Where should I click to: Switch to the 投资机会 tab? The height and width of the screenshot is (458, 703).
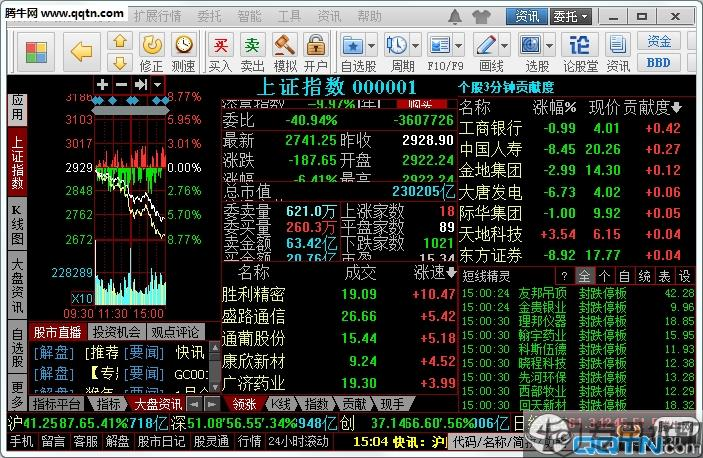click(x=117, y=332)
